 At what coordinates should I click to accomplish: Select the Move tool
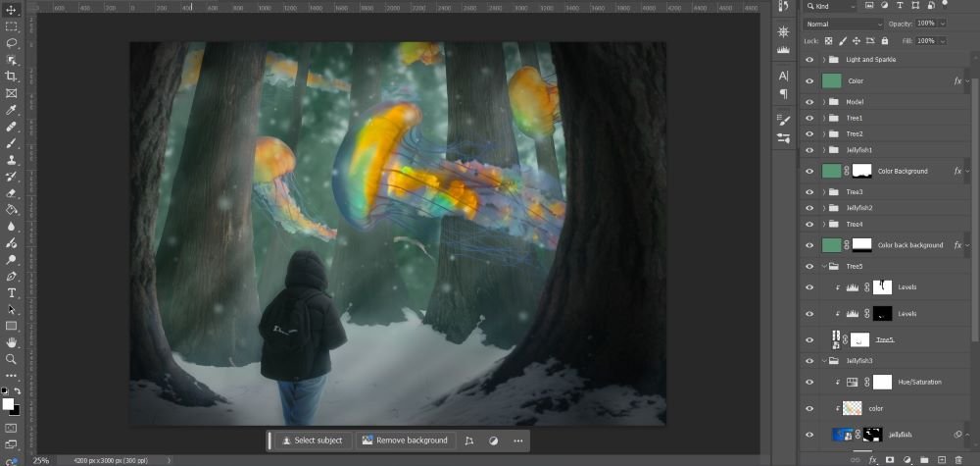coord(12,10)
